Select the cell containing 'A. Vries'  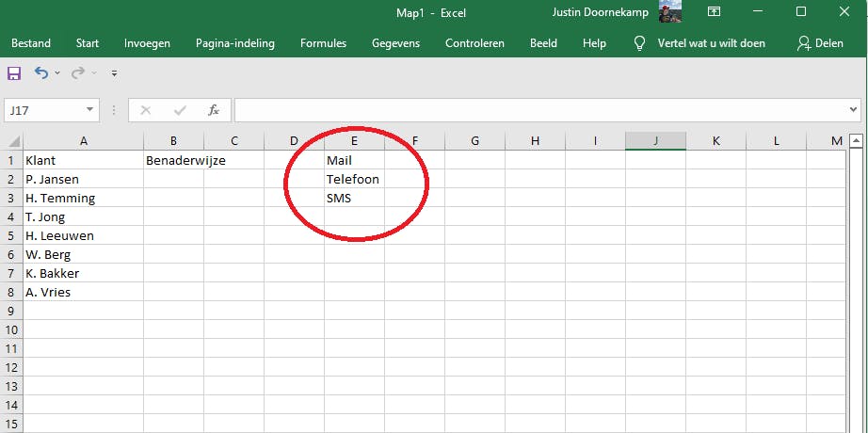click(x=83, y=293)
